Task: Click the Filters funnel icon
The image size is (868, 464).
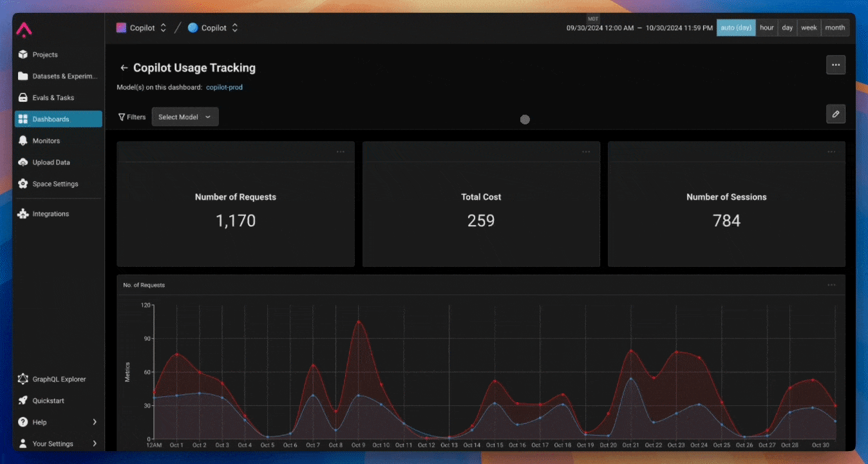Action: tap(122, 117)
